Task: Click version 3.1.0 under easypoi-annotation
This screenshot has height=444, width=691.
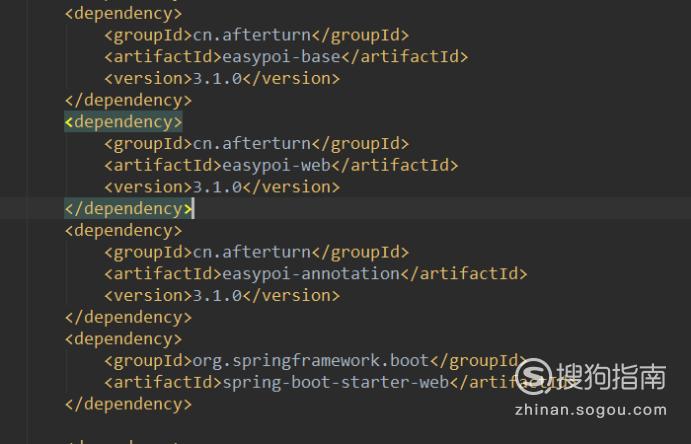Action: [222, 296]
